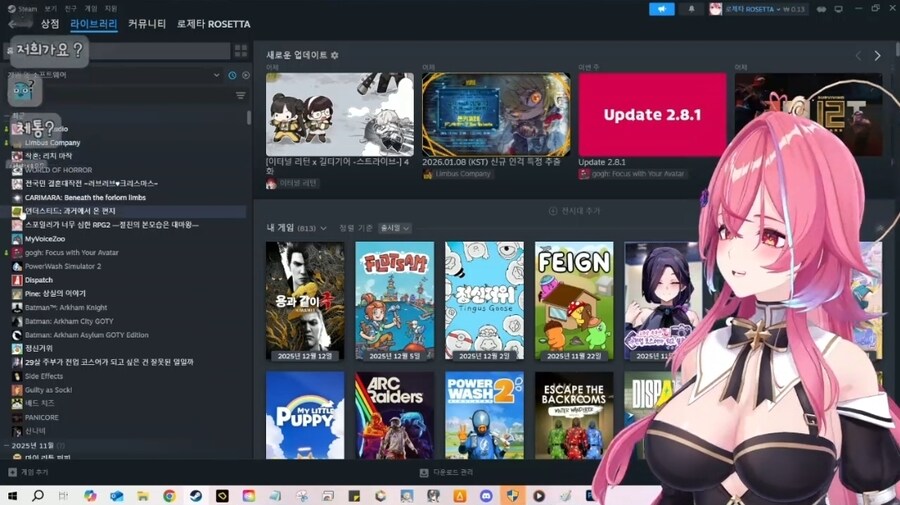Open the notifications bell

coord(691,9)
